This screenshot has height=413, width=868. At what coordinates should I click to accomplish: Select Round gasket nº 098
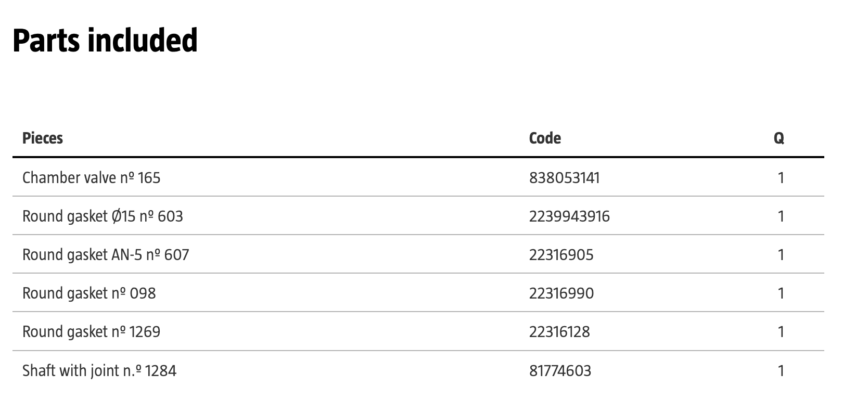tap(89, 293)
